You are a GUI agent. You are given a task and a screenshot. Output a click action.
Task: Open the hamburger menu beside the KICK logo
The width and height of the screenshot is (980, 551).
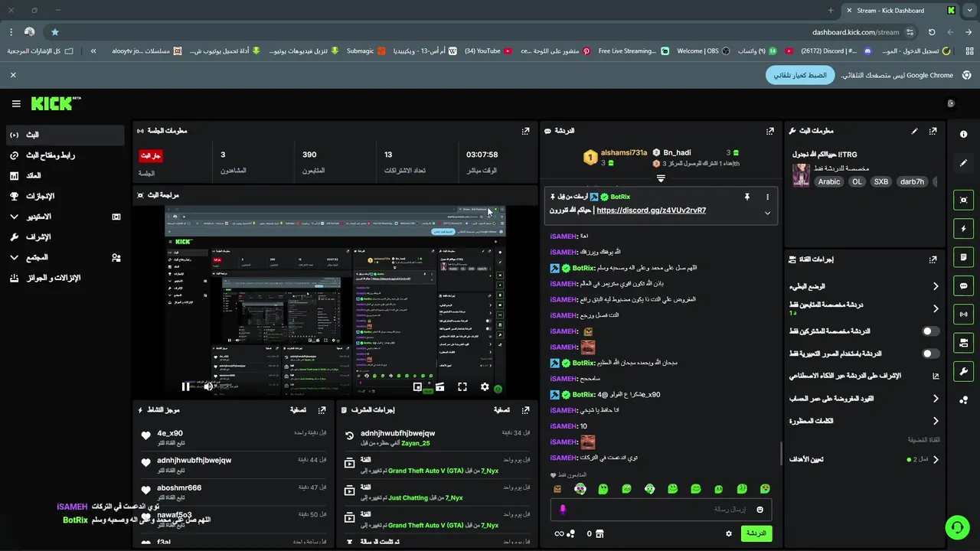(16, 104)
